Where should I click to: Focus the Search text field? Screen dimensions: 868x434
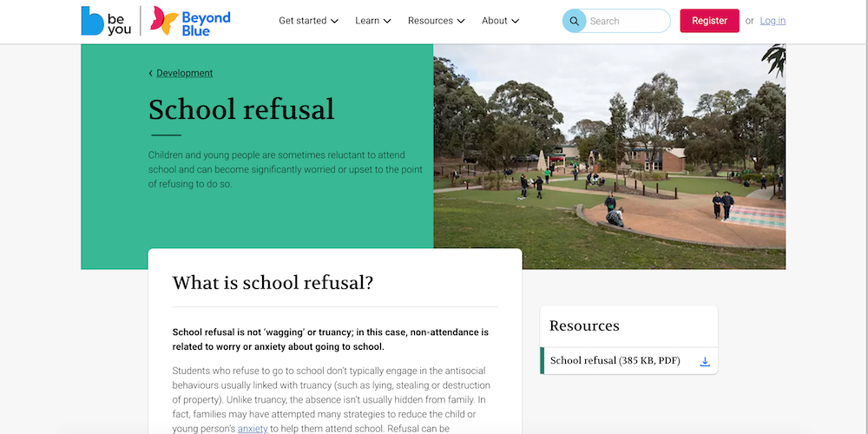(x=625, y=21)
